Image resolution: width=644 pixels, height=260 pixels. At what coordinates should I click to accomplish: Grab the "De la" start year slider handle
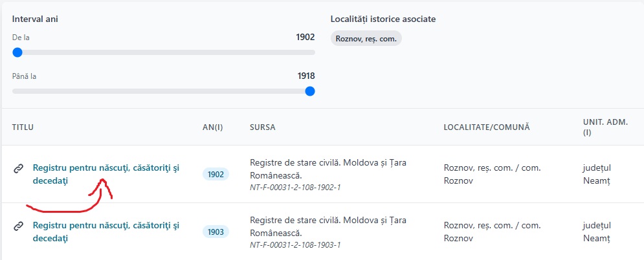pyautogui.click(x=17, y=52)
